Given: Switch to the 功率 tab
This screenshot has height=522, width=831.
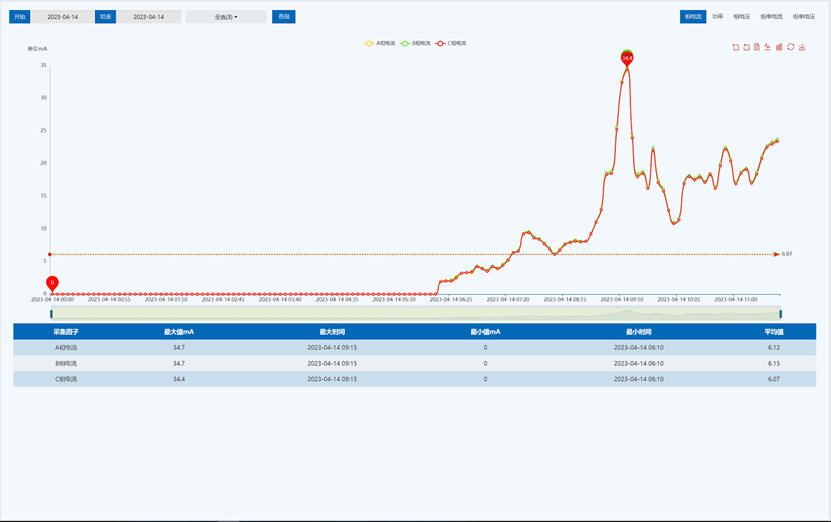Looking at the screenshot, I should 718,17.
